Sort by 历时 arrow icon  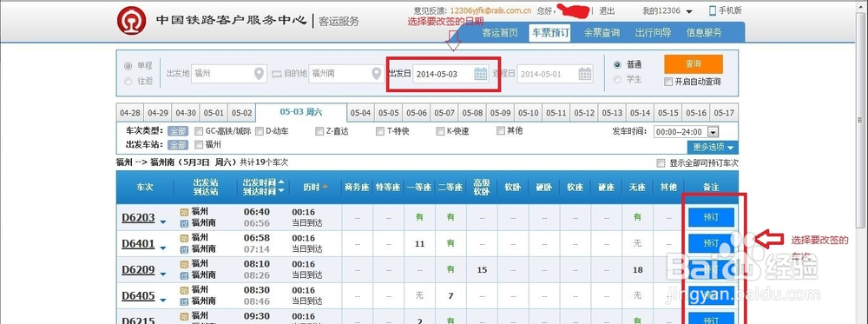point(325,187)
